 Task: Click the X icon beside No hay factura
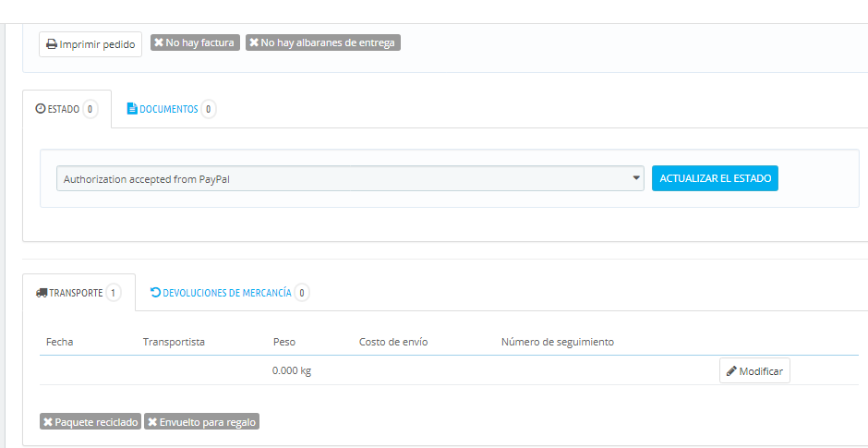[159, 42]
